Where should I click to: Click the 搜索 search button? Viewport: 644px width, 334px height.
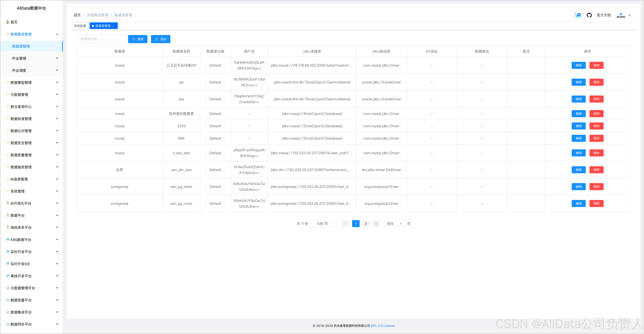click(x=138, y=39)
